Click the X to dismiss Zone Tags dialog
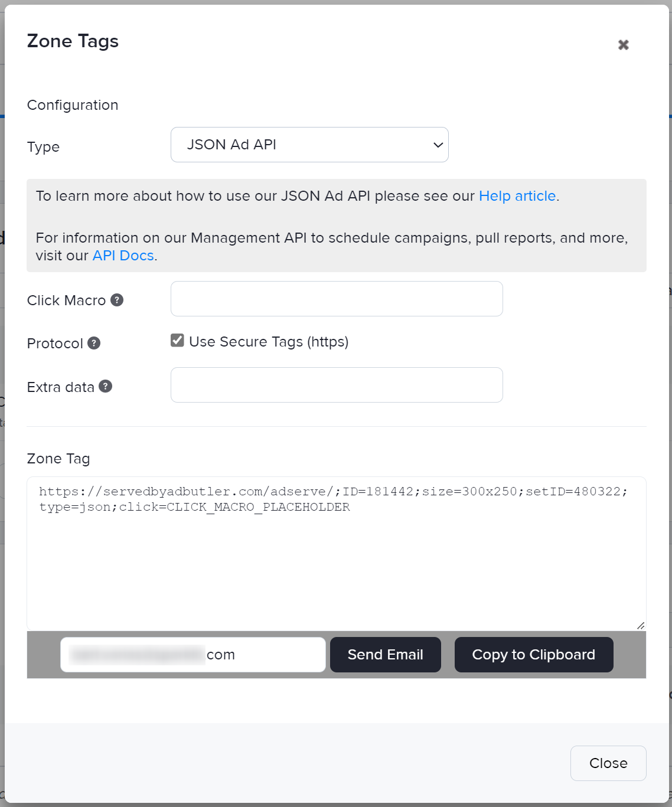This screenshot has height=807, width=672. 624,44
